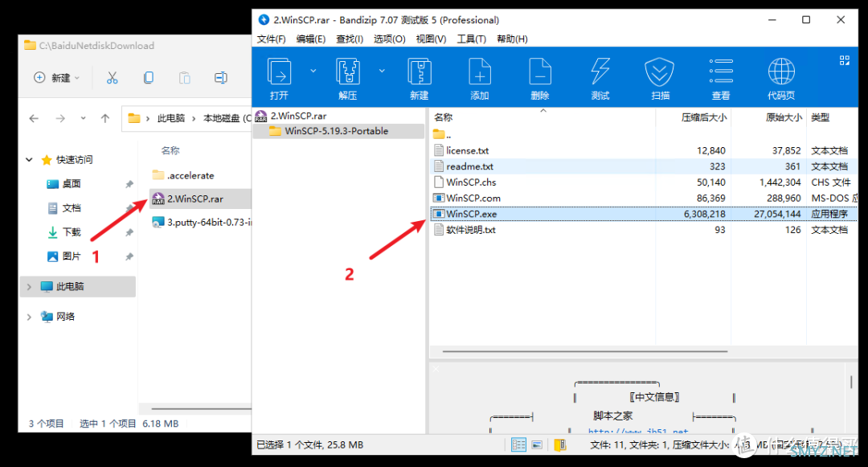
Task: Go forward using Explorer forward arrow
Action: 59,118
